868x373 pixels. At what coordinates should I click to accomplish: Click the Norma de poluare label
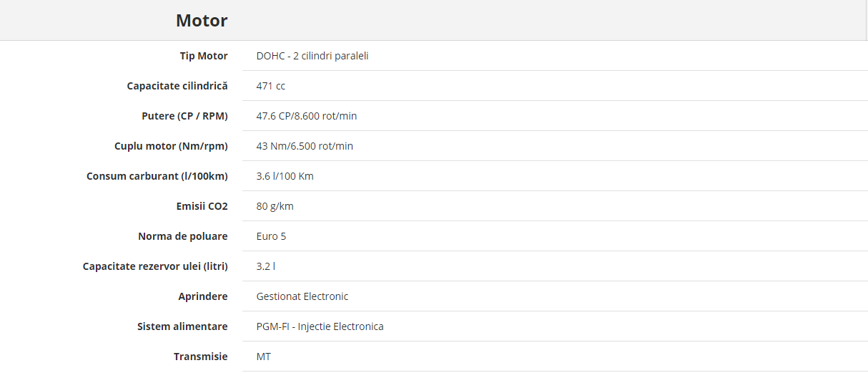183,236
